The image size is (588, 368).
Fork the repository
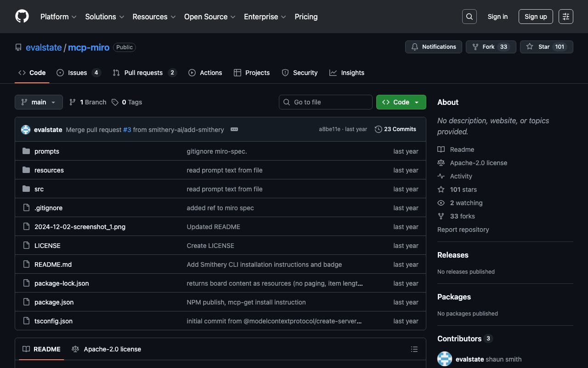[483, 47]
